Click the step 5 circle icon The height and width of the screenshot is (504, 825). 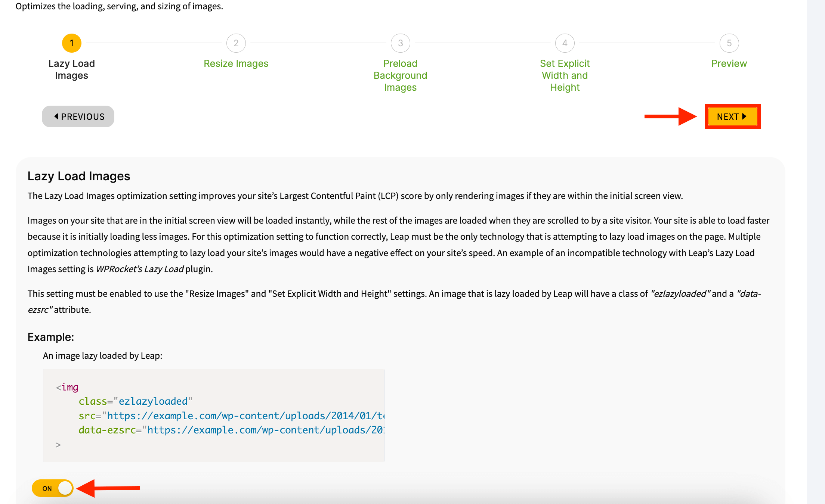click(x=729, y=43)
